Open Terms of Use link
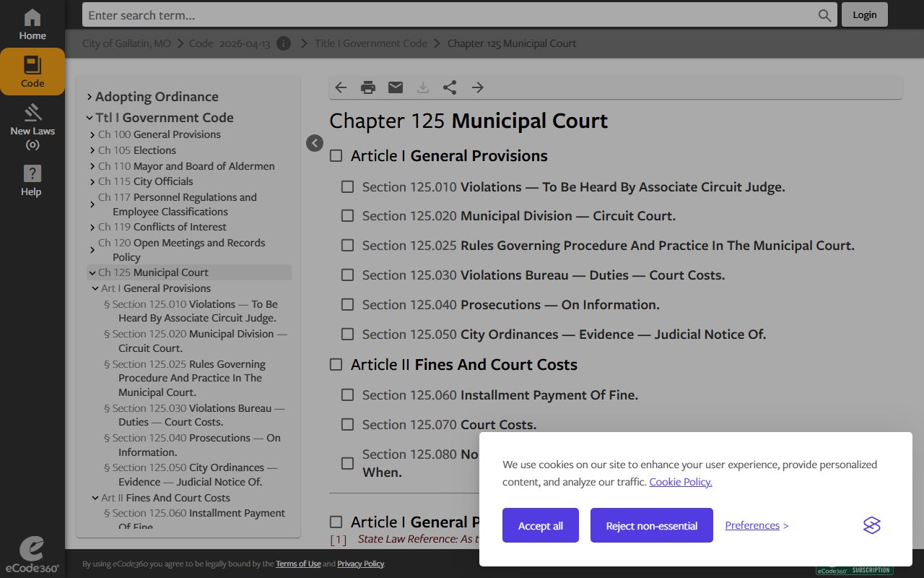Screen dimensions: 924x578 (298, 564)
